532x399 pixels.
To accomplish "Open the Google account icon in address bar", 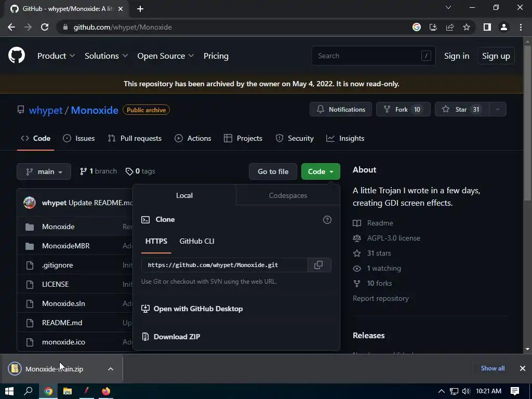I will [417, 27].
